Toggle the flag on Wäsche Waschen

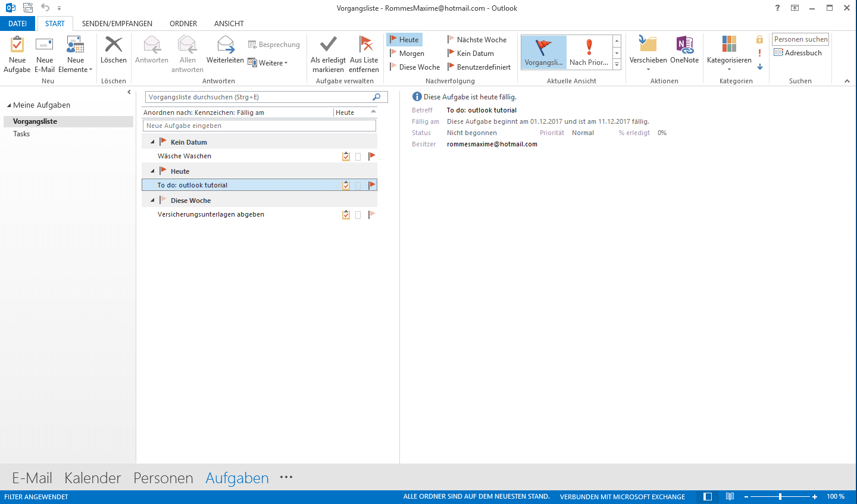[x=371, y=156]
